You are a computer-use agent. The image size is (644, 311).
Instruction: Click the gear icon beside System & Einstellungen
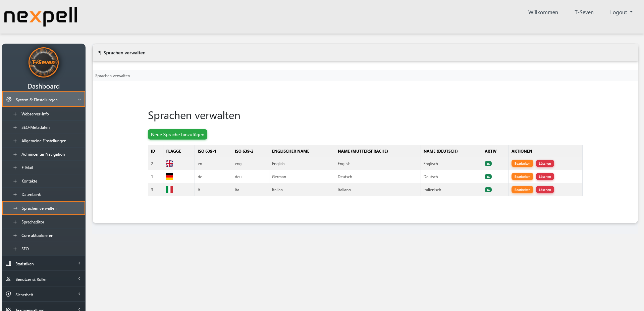coord(8,99)
